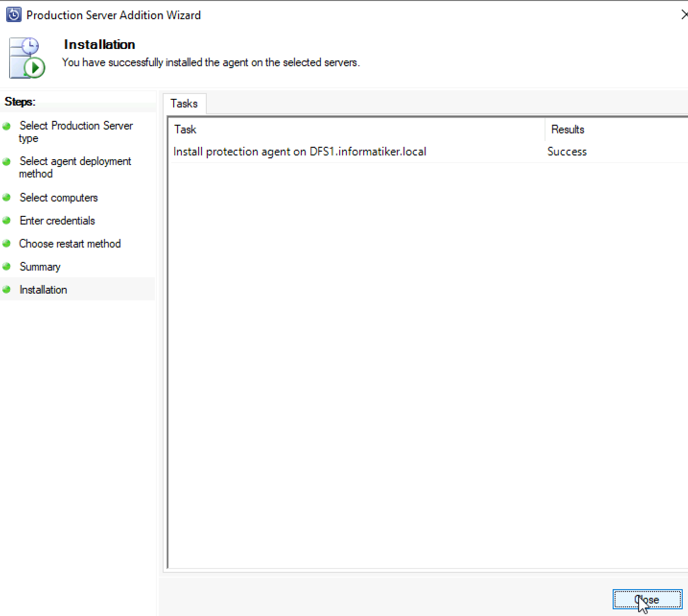Click the wizard title bar icon

coord(13,15)
